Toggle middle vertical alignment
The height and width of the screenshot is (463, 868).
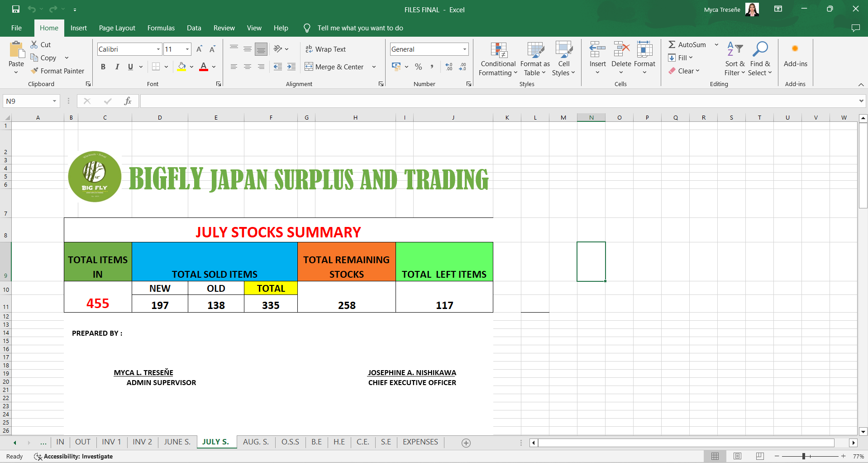coord(248,48)
